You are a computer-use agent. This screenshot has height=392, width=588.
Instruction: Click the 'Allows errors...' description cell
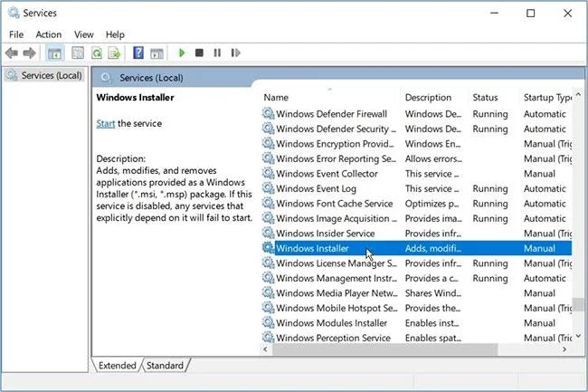[433, 158]
